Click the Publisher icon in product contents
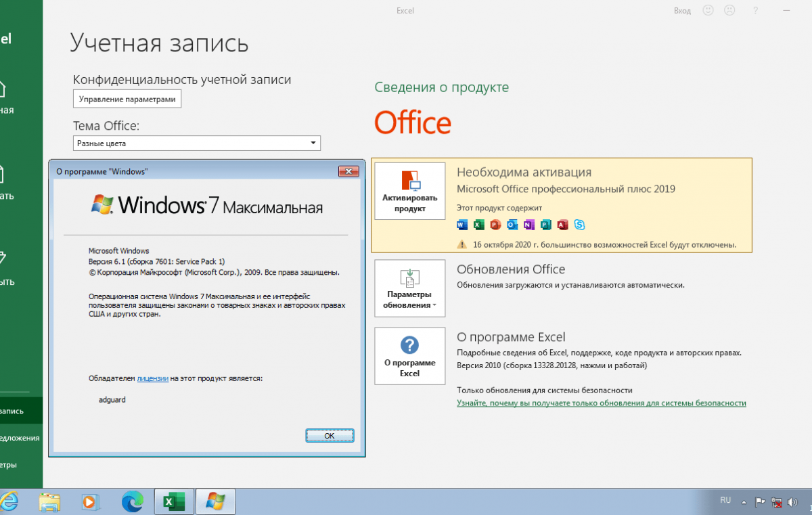The image size is (812, 515). pyautogui.click(x=545, y=225)
